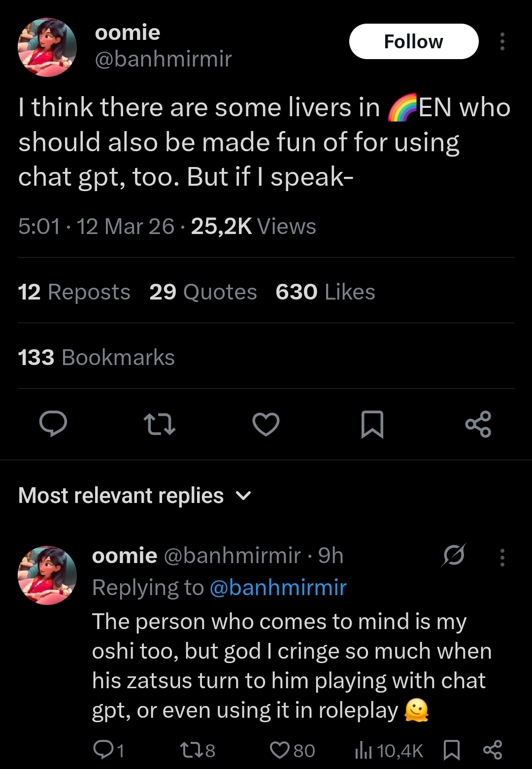This screenshot has height=769, width=532.
Task: Reply to the main tweet
Action: [53, 424]
